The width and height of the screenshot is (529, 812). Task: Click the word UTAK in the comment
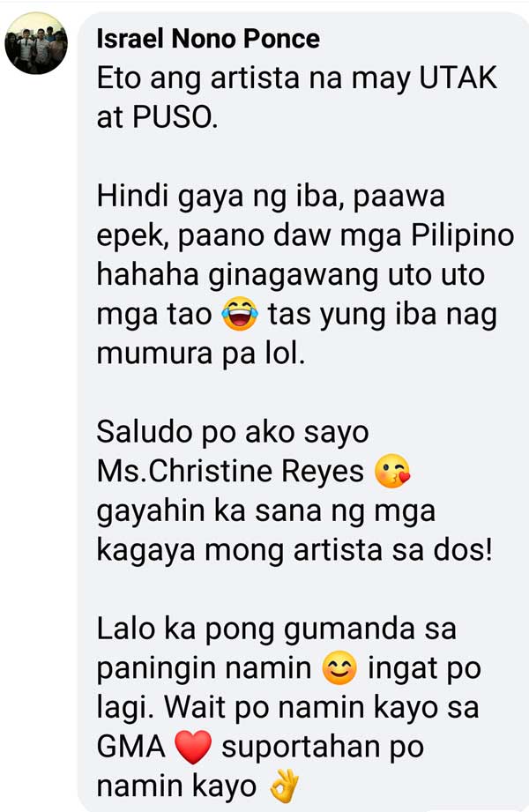(x=458, y=78)
